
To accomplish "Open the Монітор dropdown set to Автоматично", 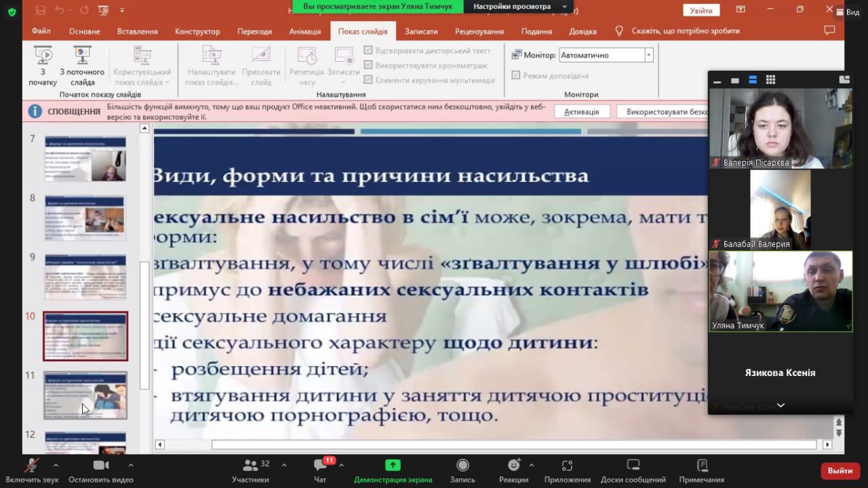I will tap(606, 55).
